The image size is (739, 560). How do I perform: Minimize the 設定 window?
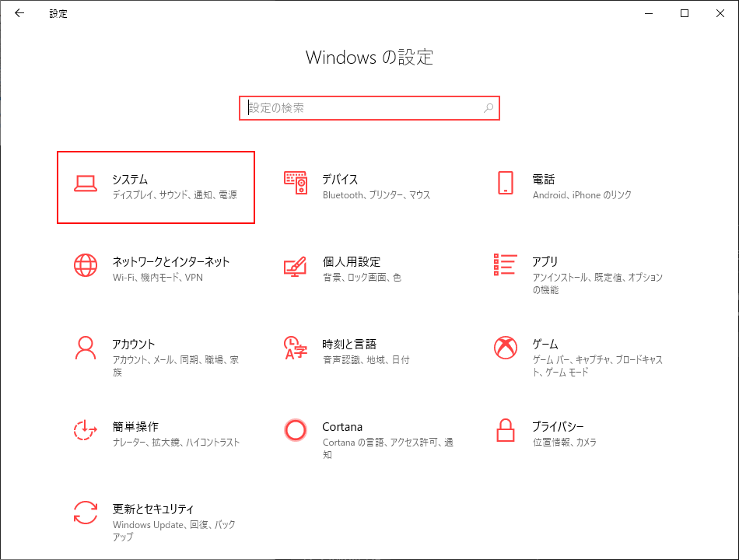[649, 13]
